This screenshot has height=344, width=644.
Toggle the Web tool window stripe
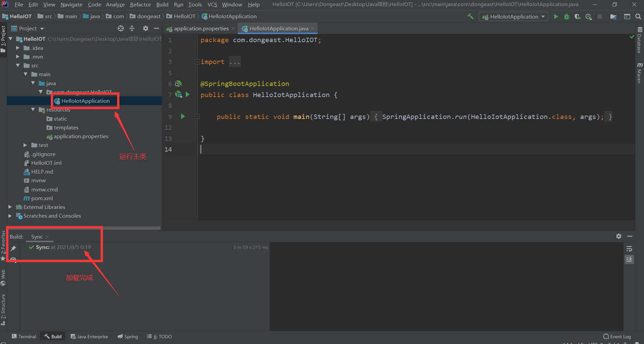click(3, 277)
